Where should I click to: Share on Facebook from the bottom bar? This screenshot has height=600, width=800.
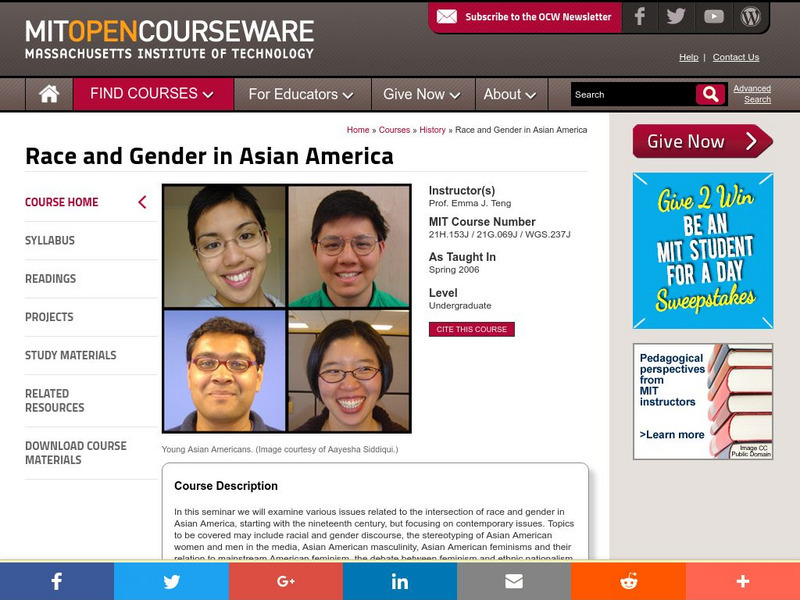[57, 581]
